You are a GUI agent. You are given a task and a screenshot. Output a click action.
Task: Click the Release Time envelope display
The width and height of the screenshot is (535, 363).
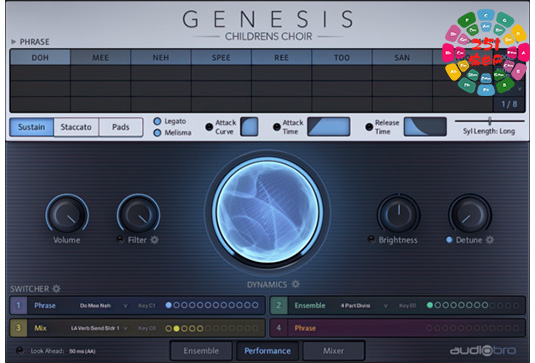click(x=425, y=127)
